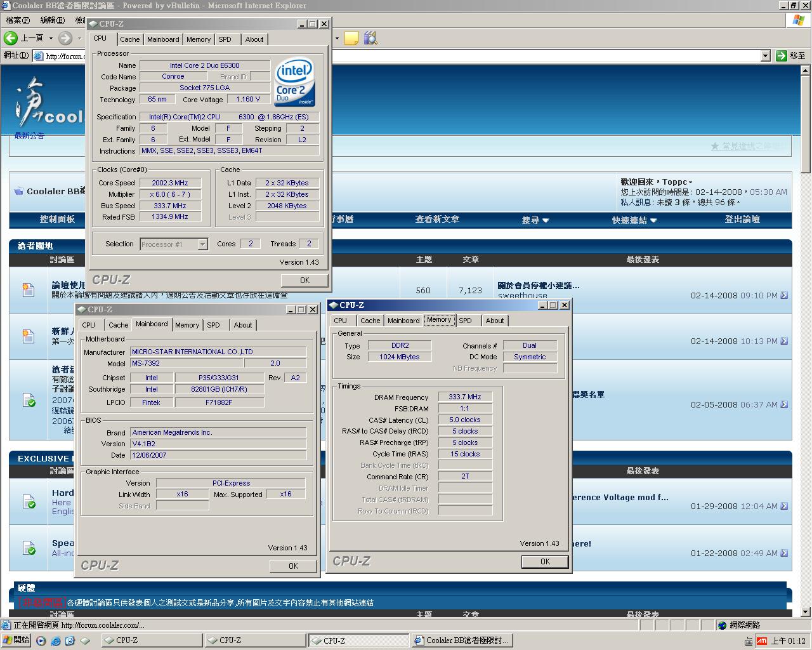Image resolution: width=812 pixels, height=650 pixels.
Task: Click the network tray icon near clock
Action: (749, 640)
